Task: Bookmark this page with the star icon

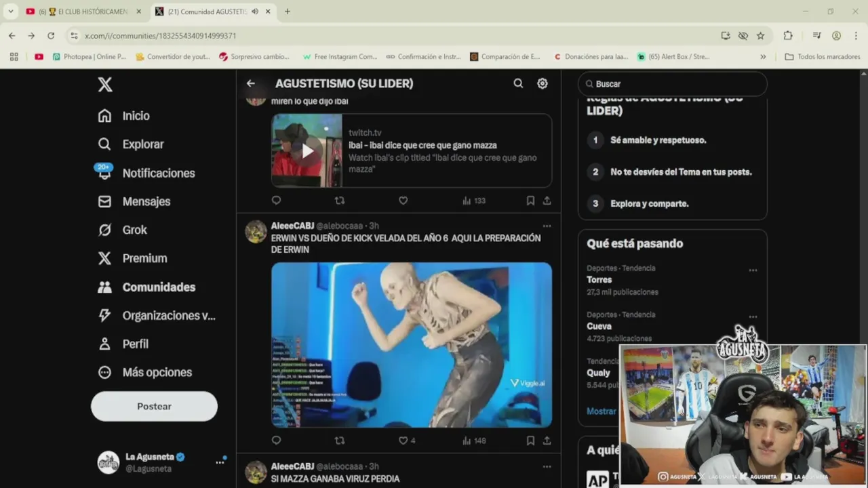Action: point(761,35)
